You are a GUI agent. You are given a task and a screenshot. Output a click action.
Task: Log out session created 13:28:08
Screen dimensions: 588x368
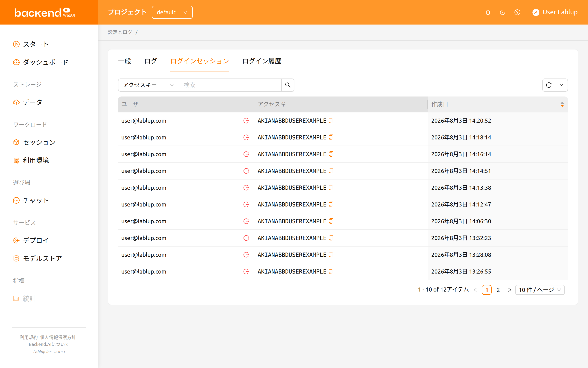(x=246, y=255)
